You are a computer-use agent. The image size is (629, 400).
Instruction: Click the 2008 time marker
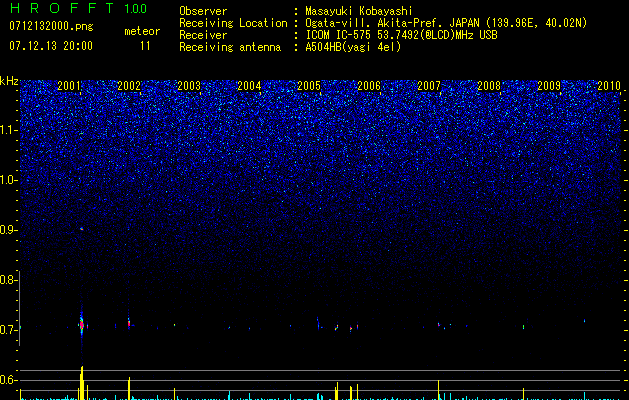pos(489,86)
